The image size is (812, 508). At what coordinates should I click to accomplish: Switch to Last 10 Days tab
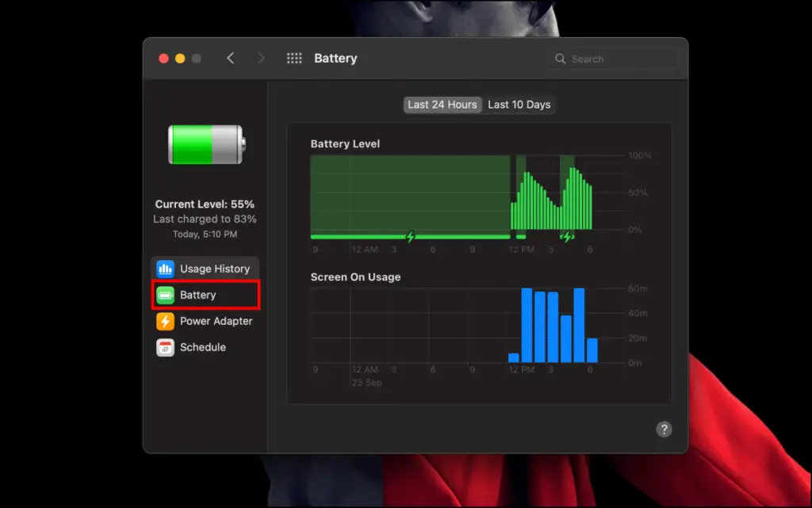pos(519,105)
